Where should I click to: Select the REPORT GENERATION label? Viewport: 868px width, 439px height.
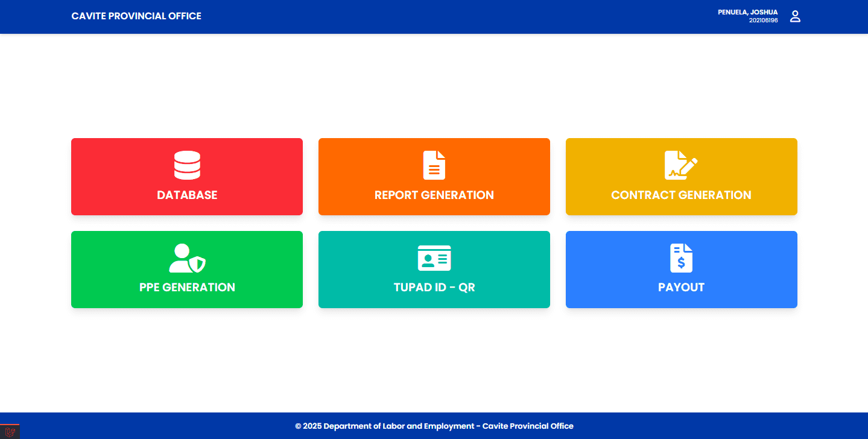click(x=434, y=195)
